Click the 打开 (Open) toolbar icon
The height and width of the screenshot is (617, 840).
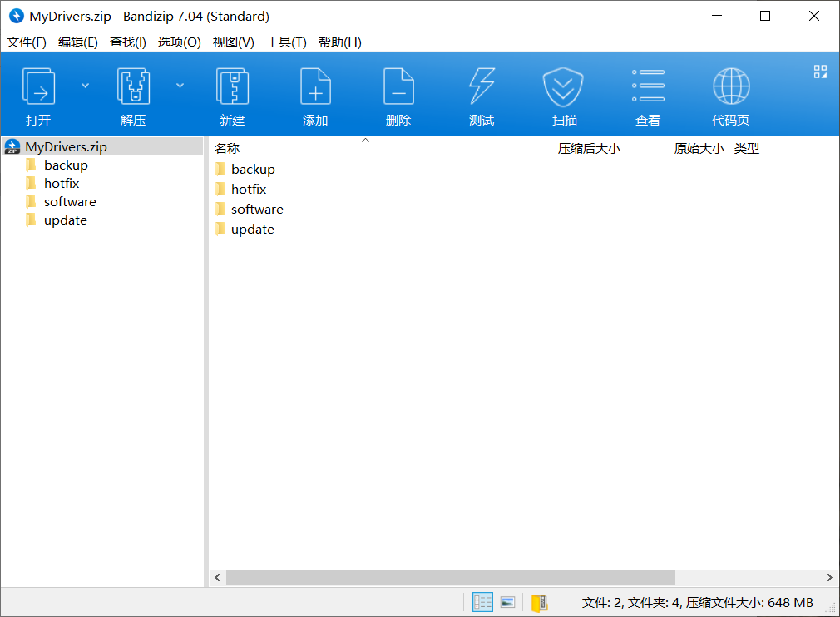[x=38, y=86]
